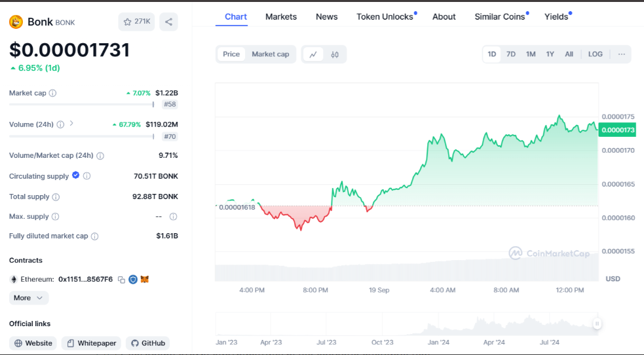
Task: Click the blue shield security icon
Action: (133, 280)
